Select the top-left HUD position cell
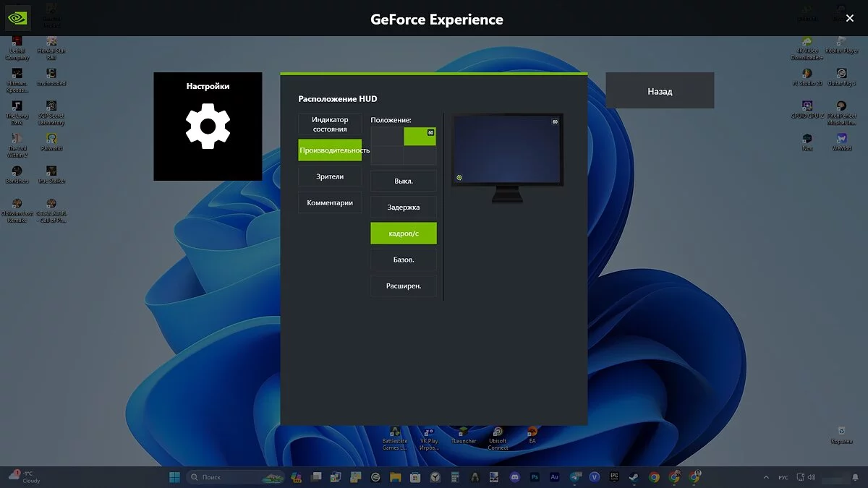The height and width of the screenshot is (488, 868). click(387, 137)
